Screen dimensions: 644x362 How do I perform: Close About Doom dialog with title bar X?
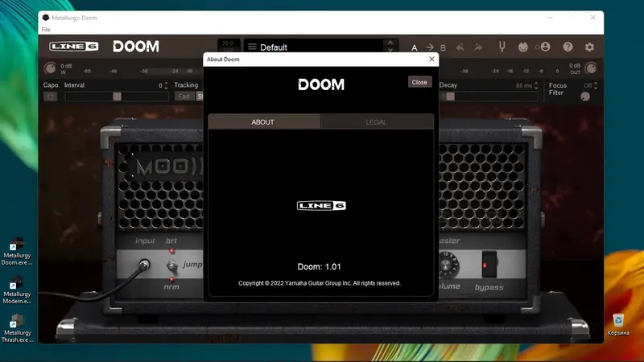(x=431, y=59)
